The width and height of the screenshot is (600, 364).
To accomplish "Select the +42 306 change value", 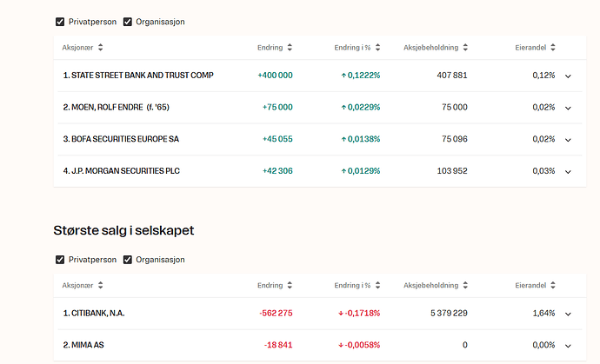I will click(x=277, y=171).
